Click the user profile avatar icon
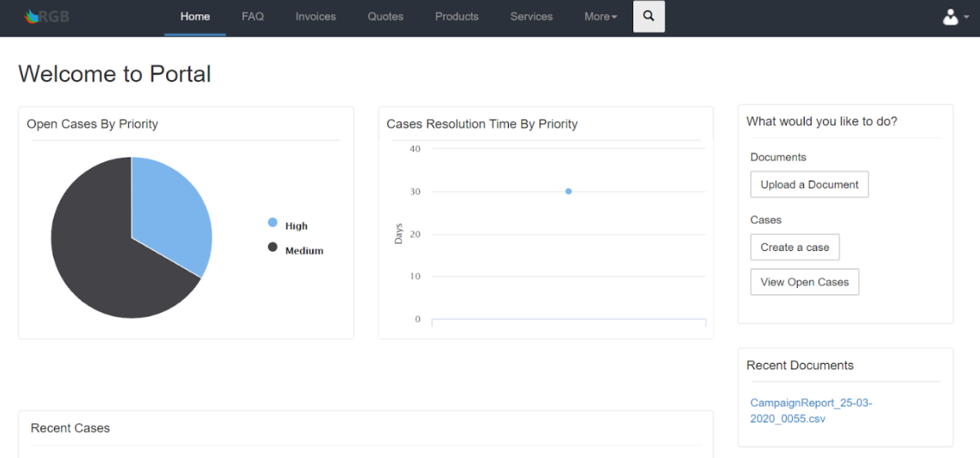This screenshot has width=980, height=458. [951, 16]
